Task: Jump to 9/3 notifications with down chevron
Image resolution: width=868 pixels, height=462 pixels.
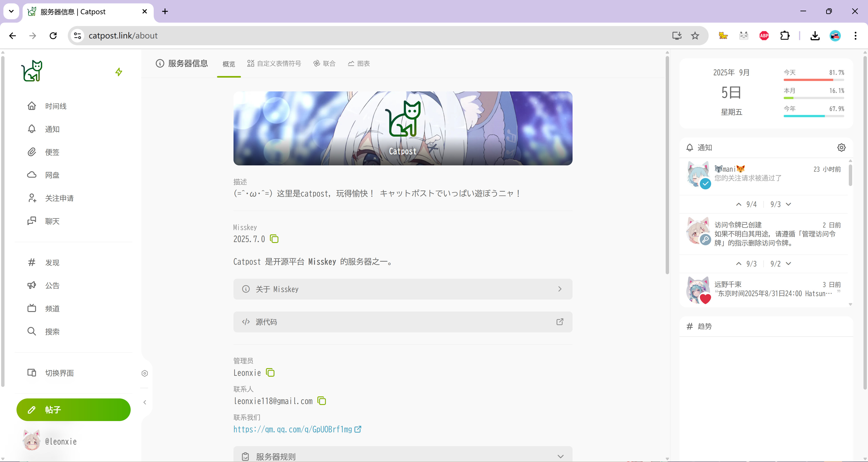Action: pos(788,204)
